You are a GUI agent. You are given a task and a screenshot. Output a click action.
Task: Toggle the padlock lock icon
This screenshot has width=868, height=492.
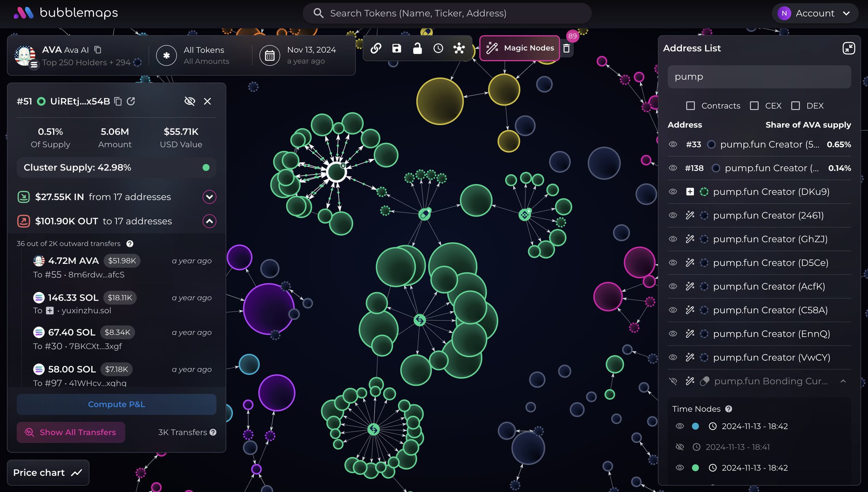pos(417,48)
